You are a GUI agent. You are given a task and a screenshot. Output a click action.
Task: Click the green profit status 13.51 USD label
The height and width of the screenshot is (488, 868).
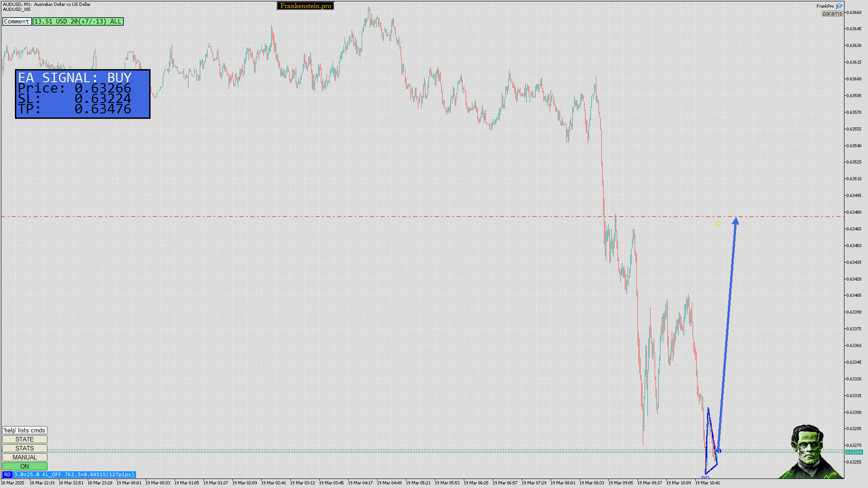78,21
